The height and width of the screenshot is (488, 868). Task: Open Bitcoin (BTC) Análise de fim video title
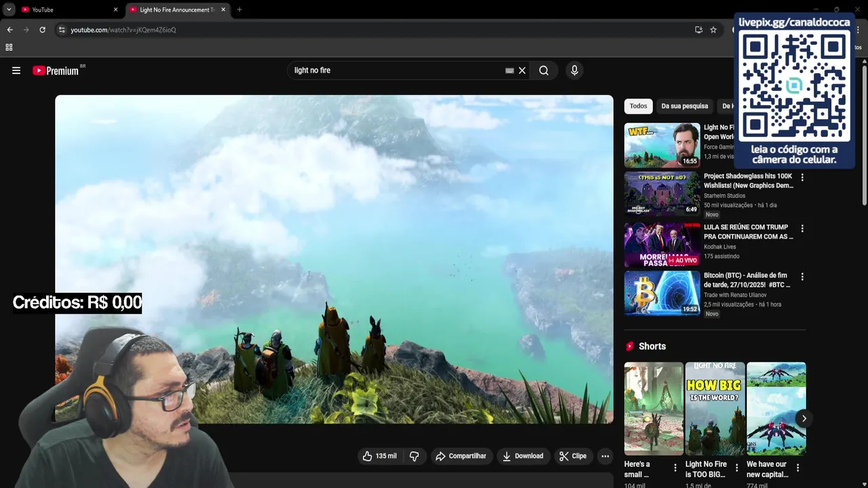click(x=749, y=280)
